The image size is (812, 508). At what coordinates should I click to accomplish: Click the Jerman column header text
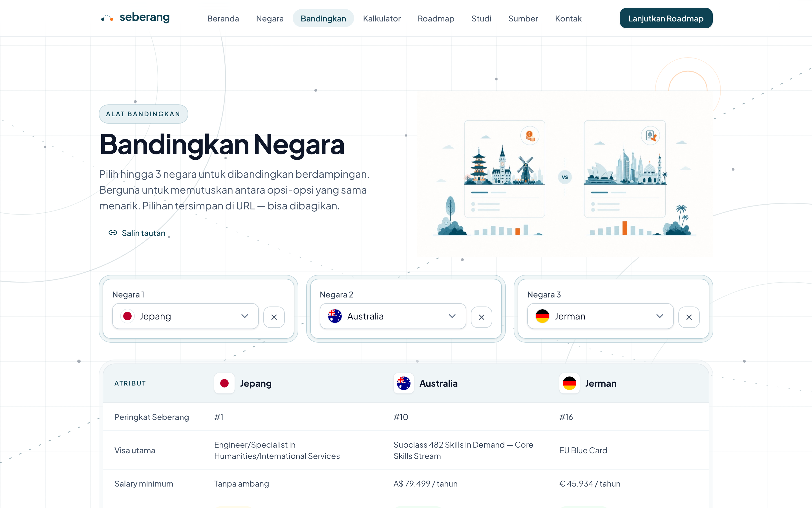(x=601, y=383)
